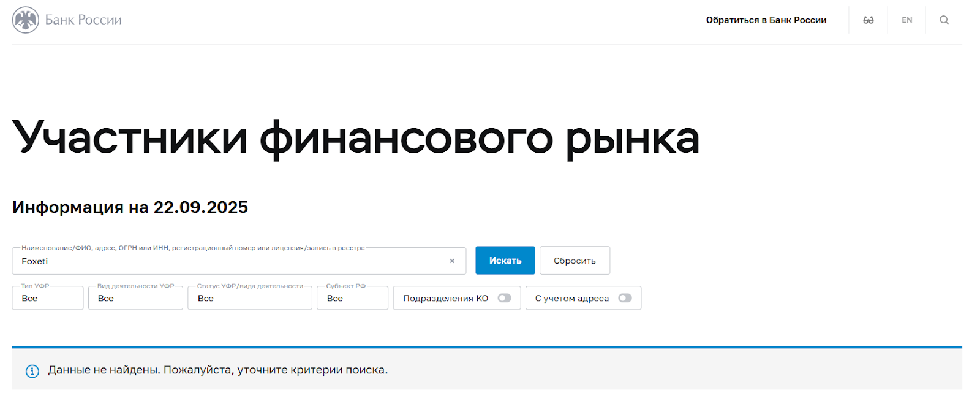980x409 pixels.
Task: Open Обратиться в Банк России link
Action: coord(766,20)
